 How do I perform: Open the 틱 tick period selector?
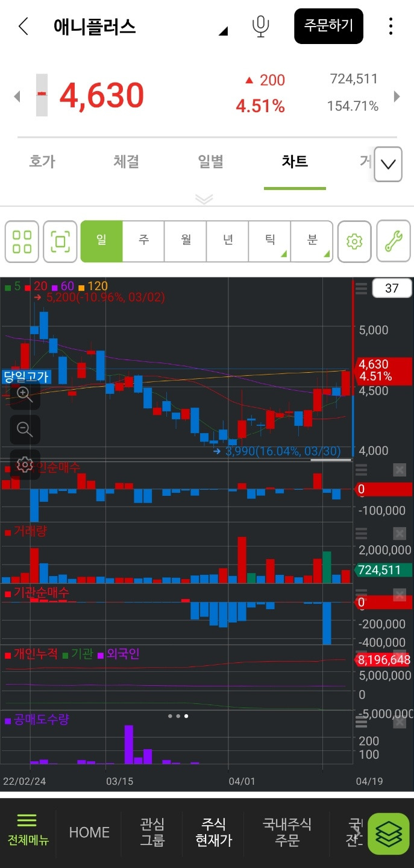(270, 241)
